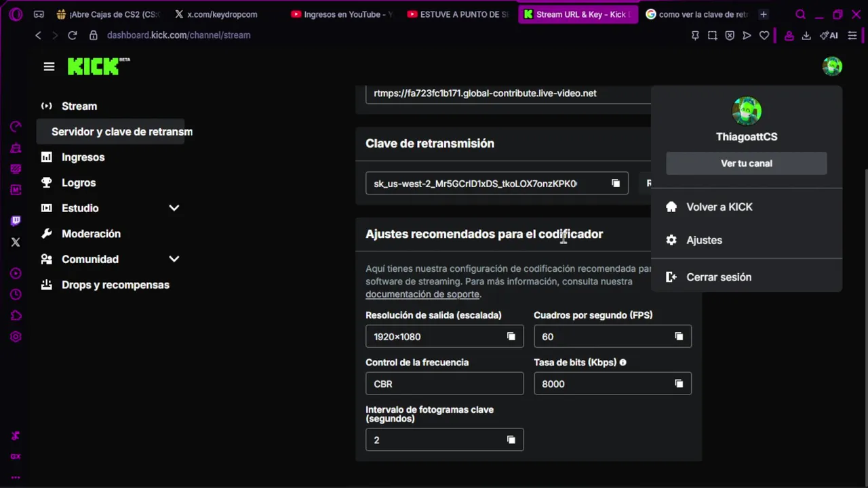
Task: Click the stream key field
Action: [x=497, y=184]
